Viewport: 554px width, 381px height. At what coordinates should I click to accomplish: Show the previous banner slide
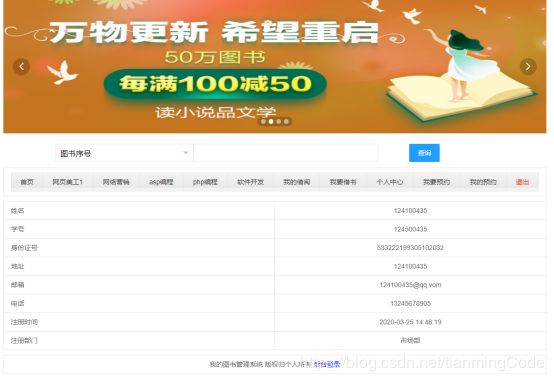(x=21, y=66)
